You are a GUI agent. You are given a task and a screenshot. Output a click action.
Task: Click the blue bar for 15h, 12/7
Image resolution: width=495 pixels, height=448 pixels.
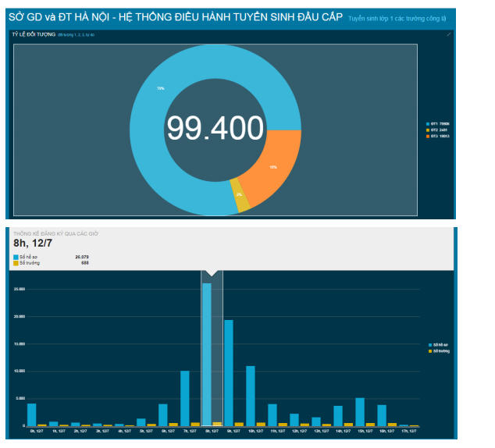tap(360, 411)
